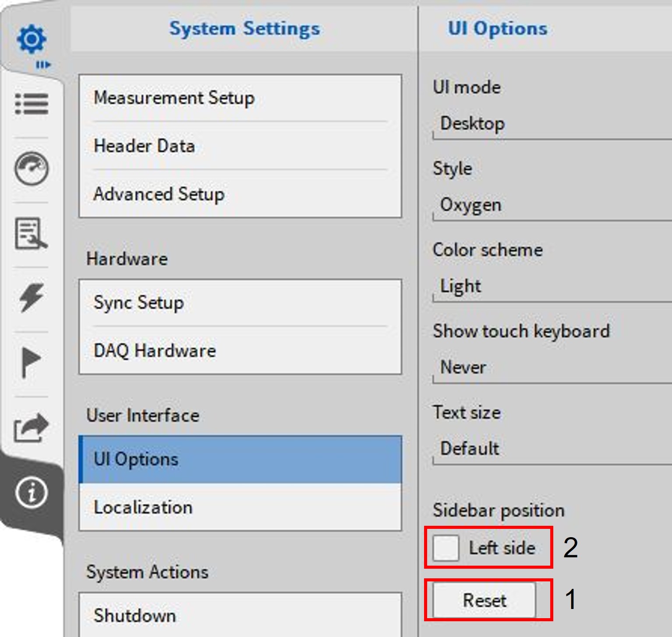Open the Measure gauge icon
672x637 pixels.
31,169
